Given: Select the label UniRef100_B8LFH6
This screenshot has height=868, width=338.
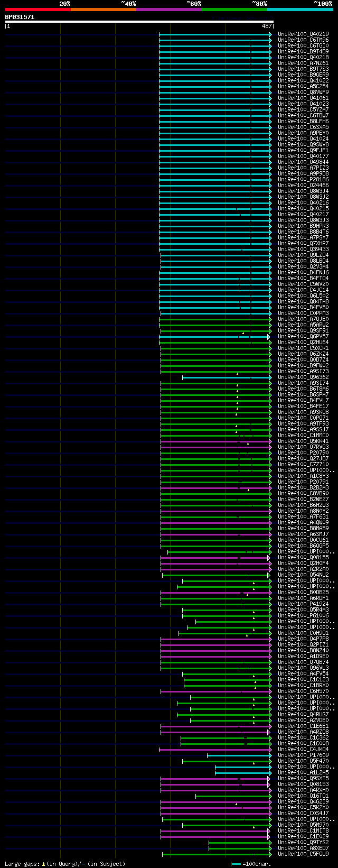Looking at the screenshot, I should point(303,122).
